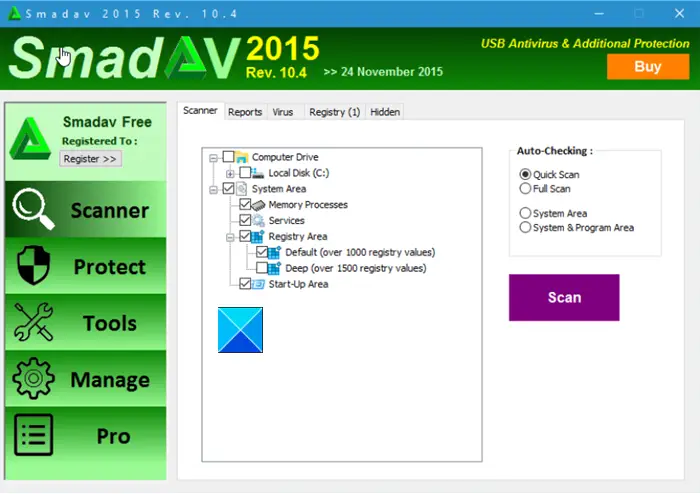This screenshot has height=494, width=700.
Task: Open the Registry (1) tab
Action: (334, 112)
